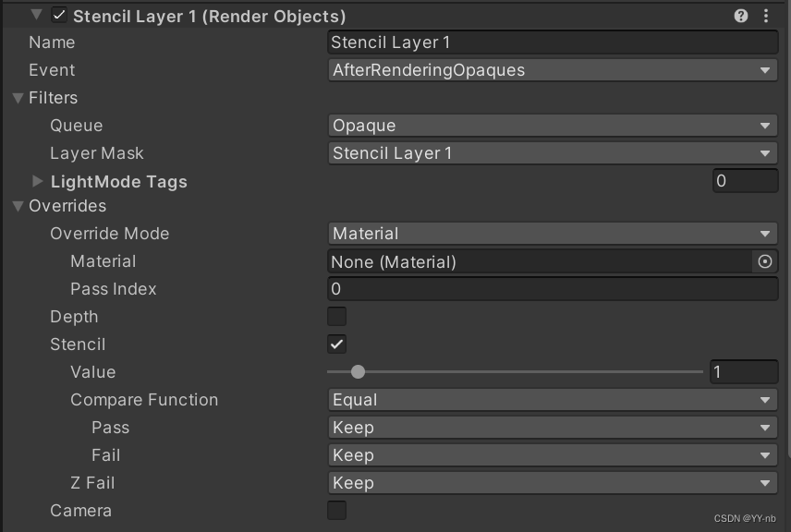Click the Event label
The width and height of the screenshot is (791, 532).
pyautogui.click(x=52, y=70)
